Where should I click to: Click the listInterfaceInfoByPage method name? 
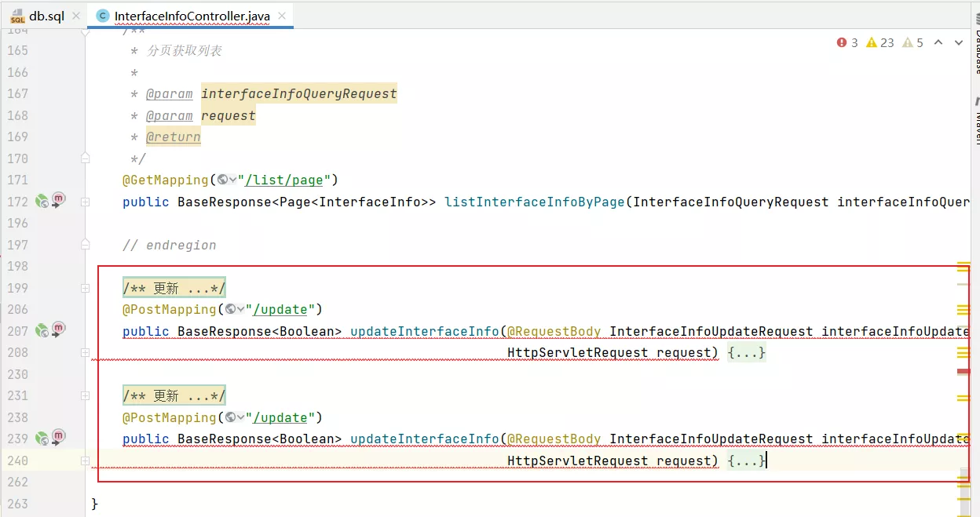coord(535,202)
